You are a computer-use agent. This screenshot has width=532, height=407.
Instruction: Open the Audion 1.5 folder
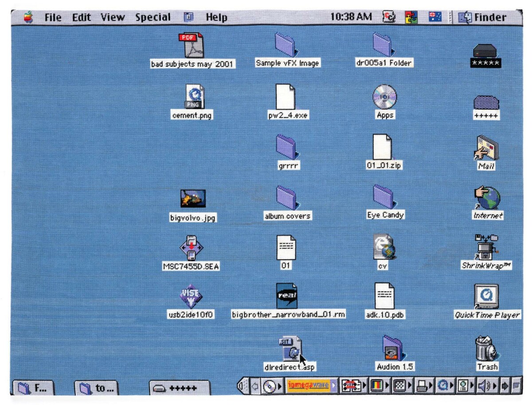[x=394, y=348]
